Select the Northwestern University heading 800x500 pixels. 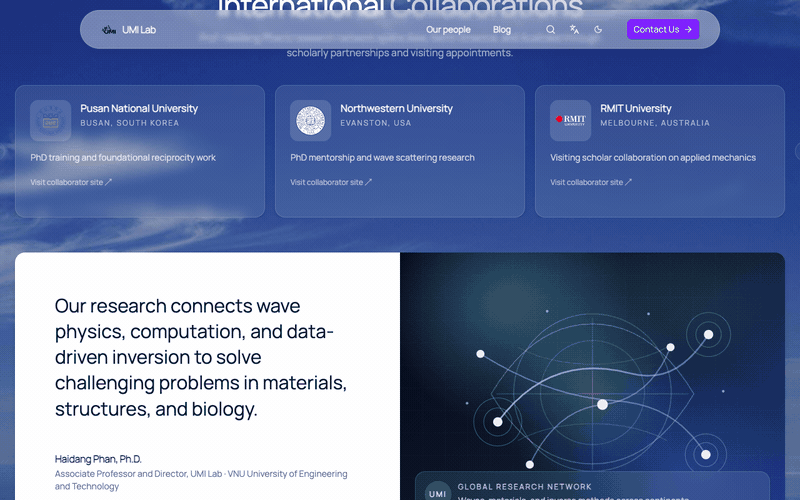coord(396,108)
